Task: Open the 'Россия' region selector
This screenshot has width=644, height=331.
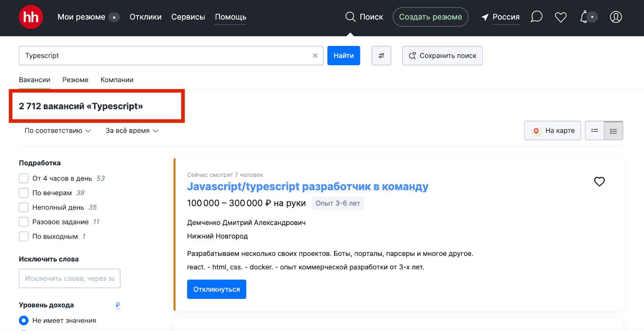Action: pos(501,17)
